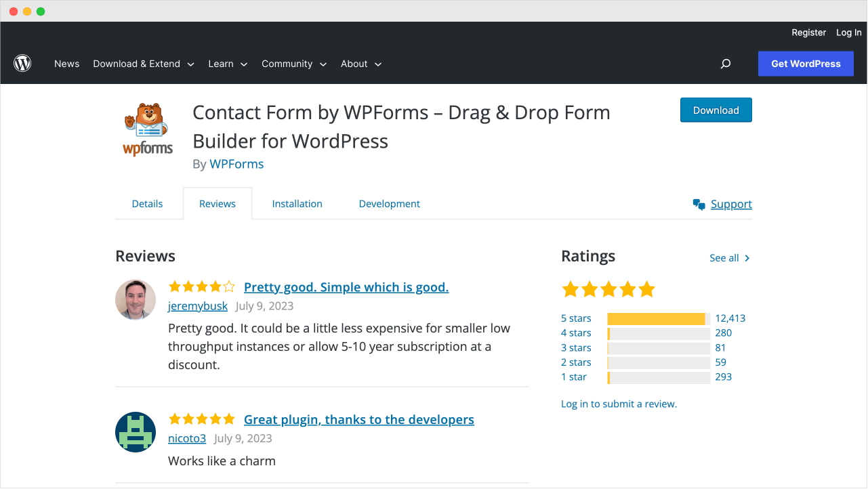Click the 81 three-star count
The height and width of the screenshot is (489, 868).
coord(720,348)
